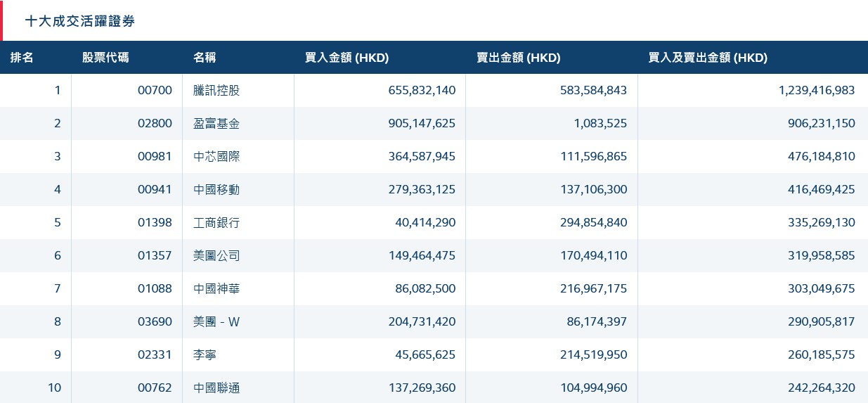Select the 十大成交活躍證券 section title
The height and width of the screenshot is (403, 868).
tap(79, 21)
